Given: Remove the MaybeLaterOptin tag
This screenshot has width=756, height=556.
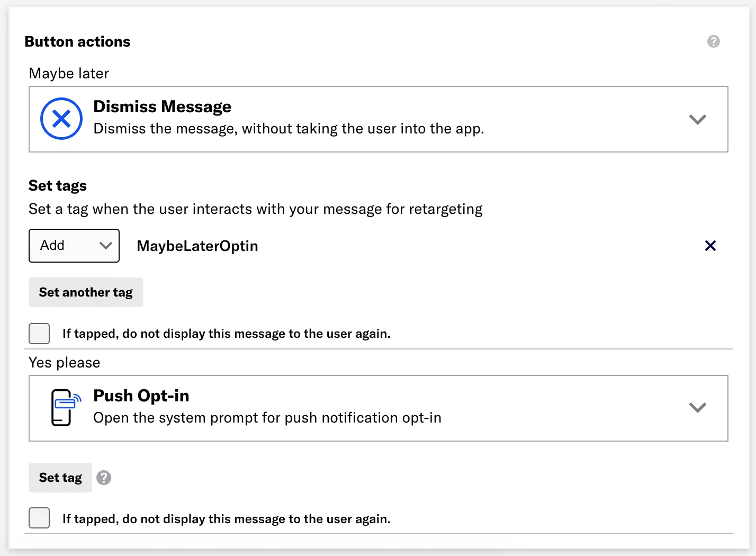Looking at the screenshot, I should click(710, 246).
